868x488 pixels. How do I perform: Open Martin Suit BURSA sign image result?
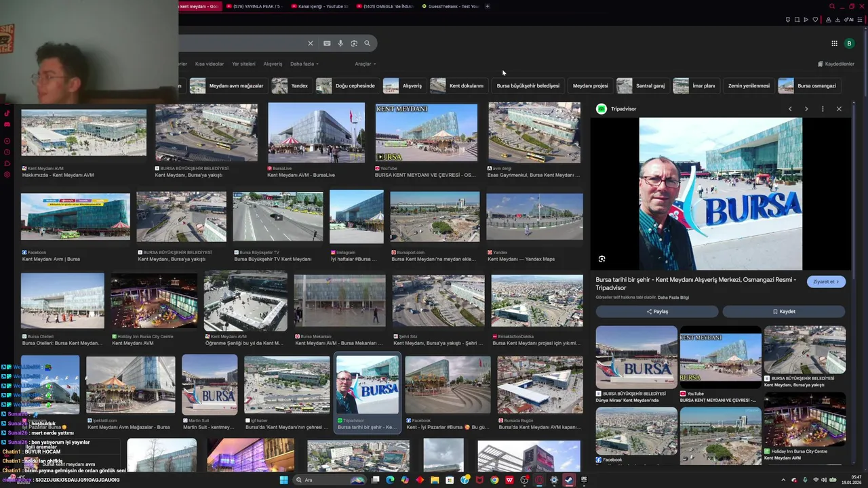click(x=210, y=384)
